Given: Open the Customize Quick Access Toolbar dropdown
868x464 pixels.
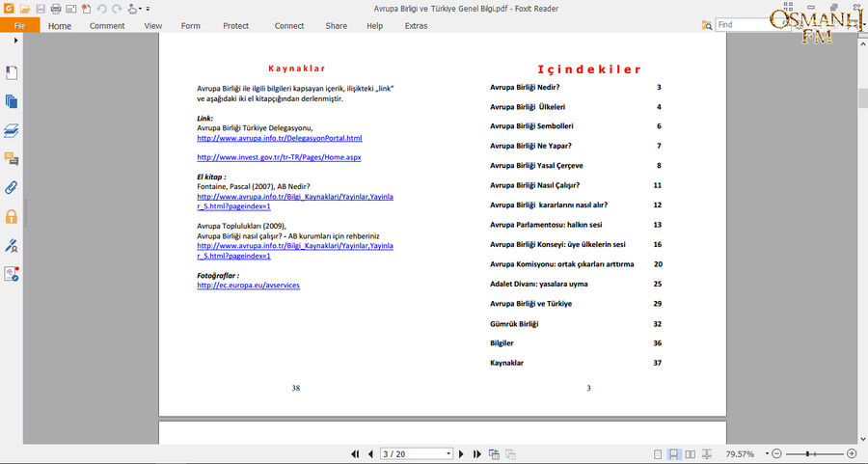Looking at the screenshot, I should (148, 9).
